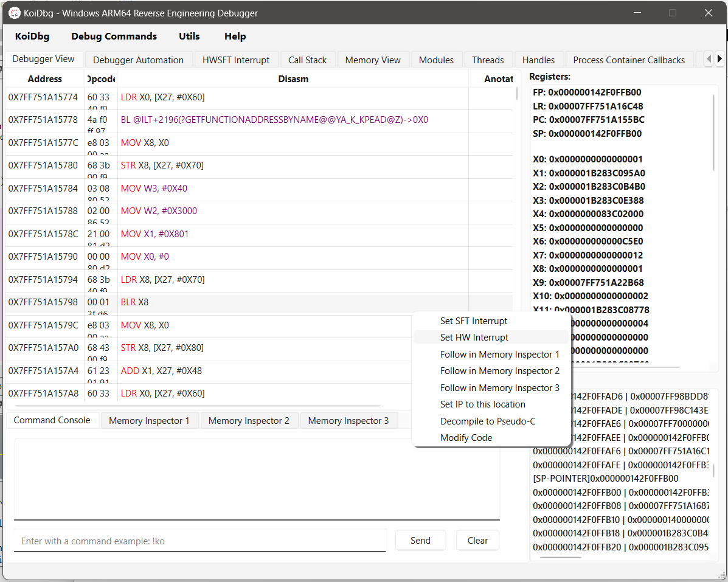
Task: Open the KoiDbg menu
Action: point(32,36)
